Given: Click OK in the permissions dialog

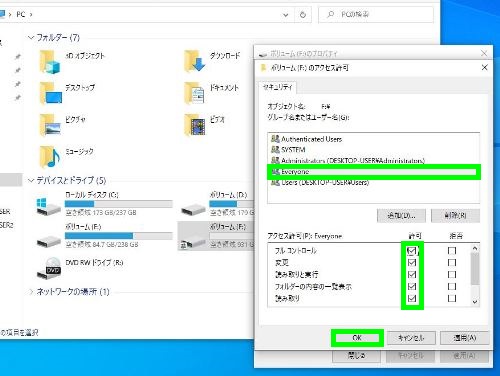Looking at the screenshot, I should coord(357,338).
